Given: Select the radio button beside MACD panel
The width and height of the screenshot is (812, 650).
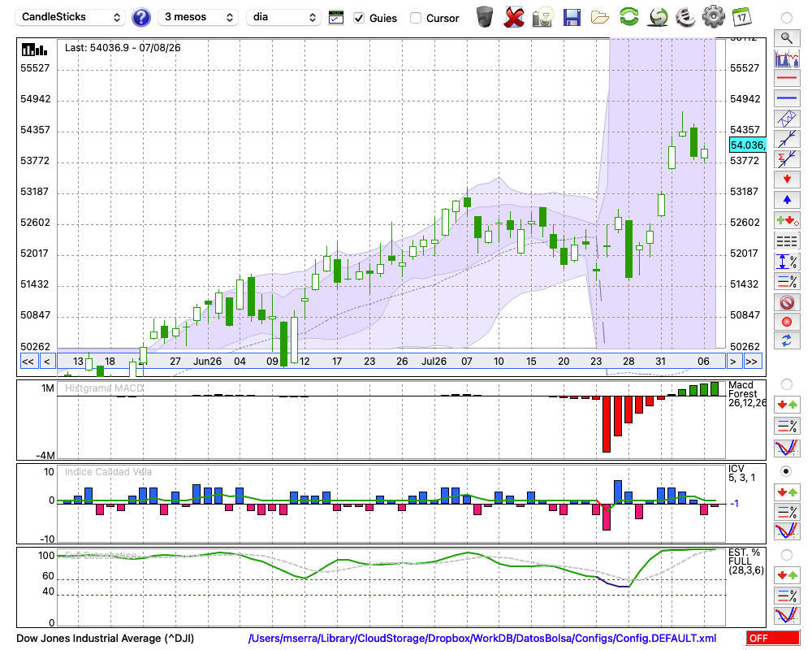Looking at the screenshot, I should coord(786,384).
